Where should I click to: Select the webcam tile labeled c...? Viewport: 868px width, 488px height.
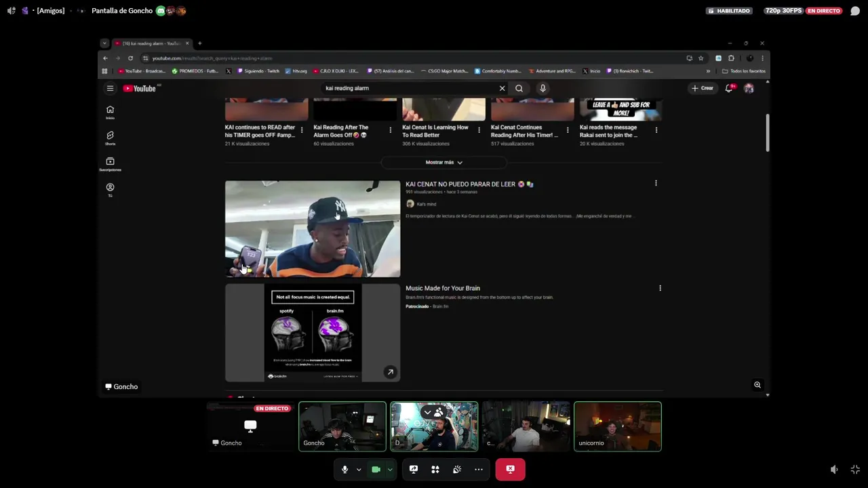tap(526, 426)
